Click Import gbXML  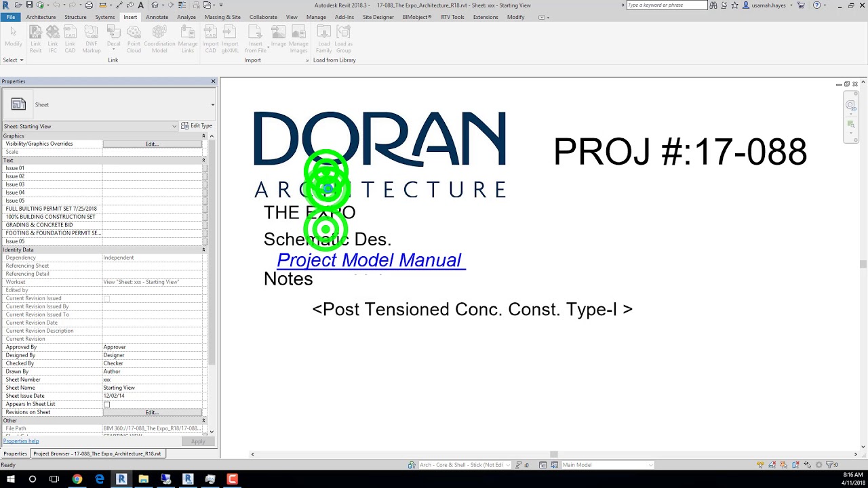point(230,39)
